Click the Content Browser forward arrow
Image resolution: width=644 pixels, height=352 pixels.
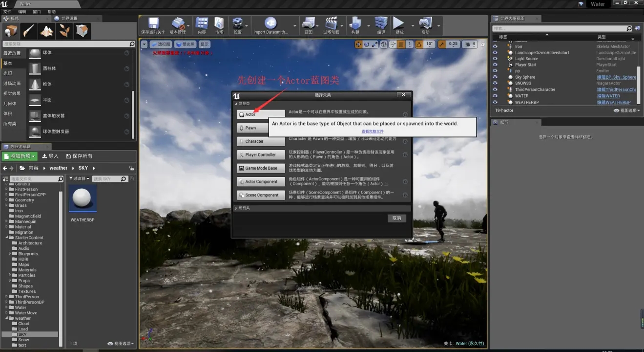point(12,168)
